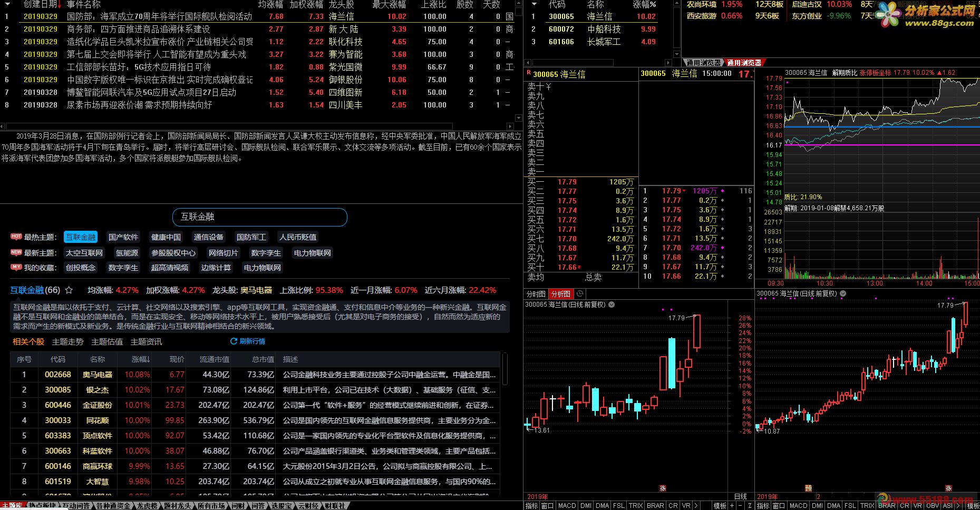Image resolution: width=980 pixels, height=510 pixels.
Task: Click into the 互联金融 search field
Action: coord(260,217)
